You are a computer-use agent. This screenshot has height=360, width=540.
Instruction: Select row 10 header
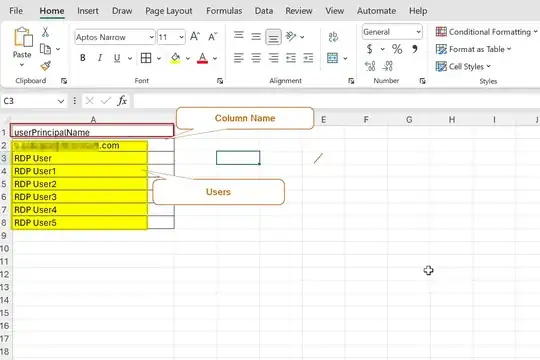point(5,248)
